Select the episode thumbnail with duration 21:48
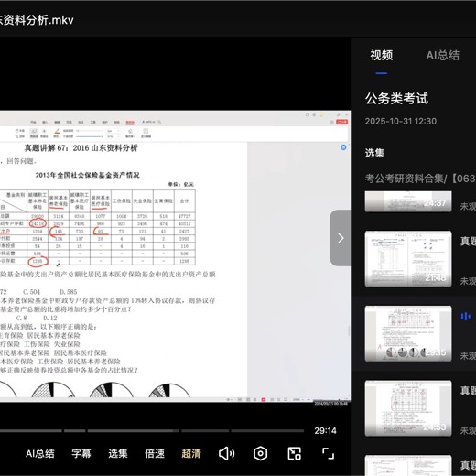The image size is (476, 476). coord(408,259)
